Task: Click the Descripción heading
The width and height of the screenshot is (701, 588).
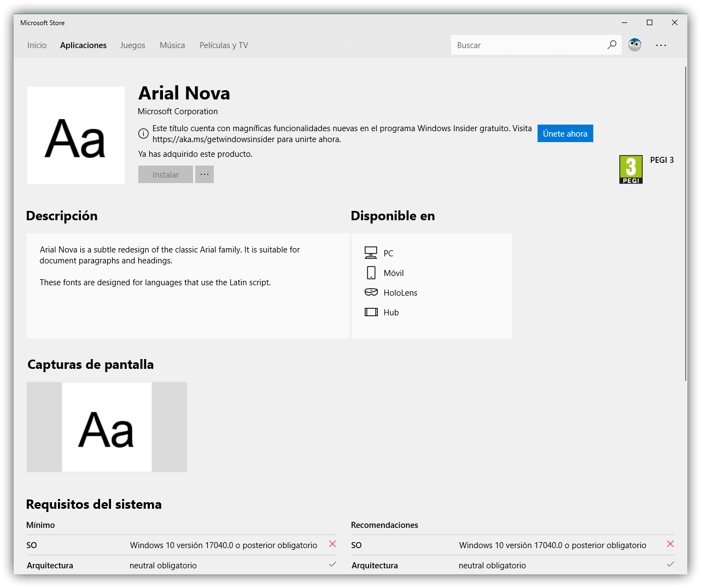Action: (x=62, y=216)
